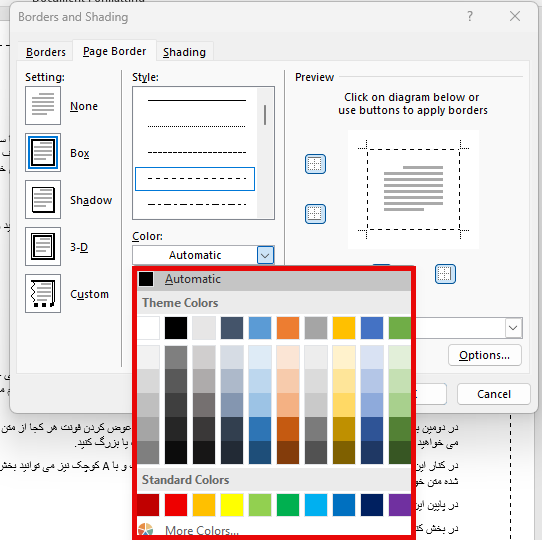
Task: Select the Custom border setting icon
Action: coord(43,294)
